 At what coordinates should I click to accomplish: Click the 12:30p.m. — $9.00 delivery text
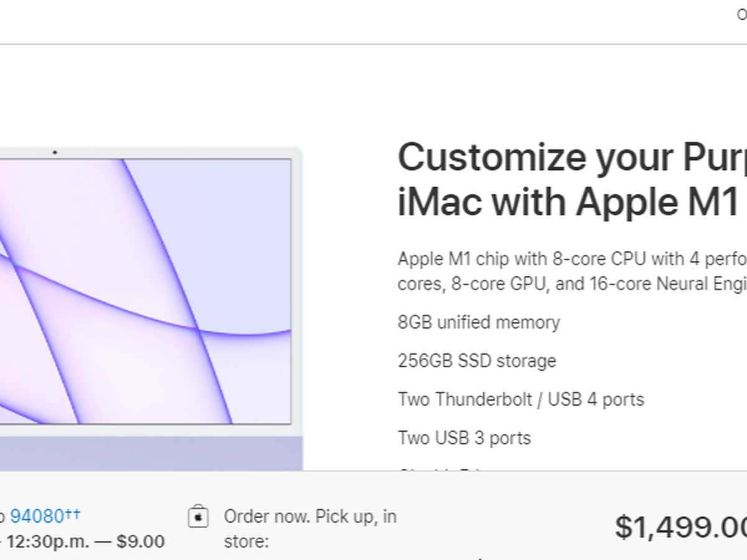click(85, 541)
